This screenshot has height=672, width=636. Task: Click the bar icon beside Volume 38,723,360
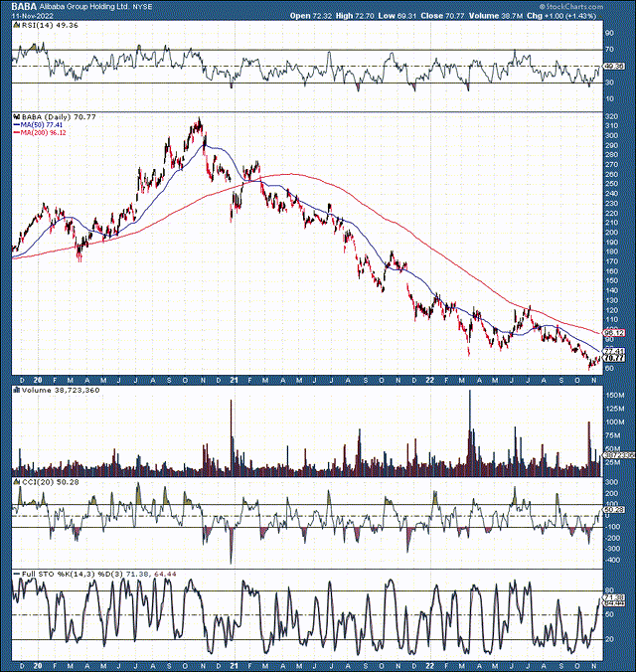click(x=17, y=390)
